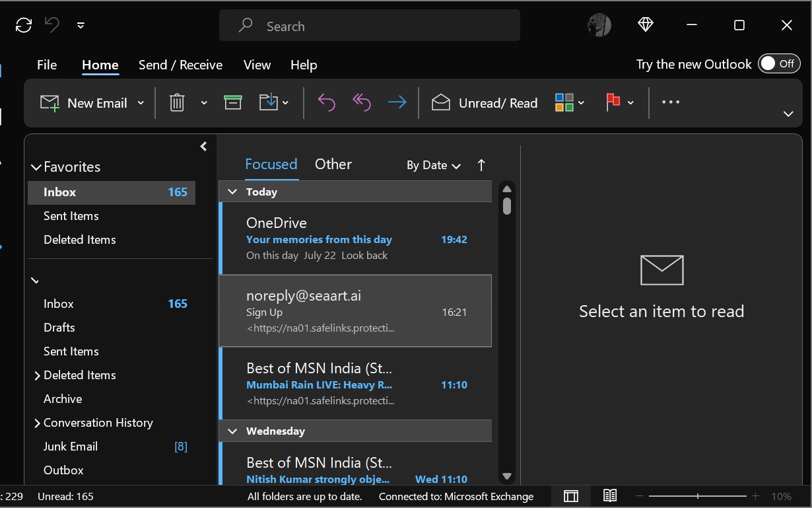Open OneDrive memories email
The image size is (812, 508).
click(x=355, y=238)
